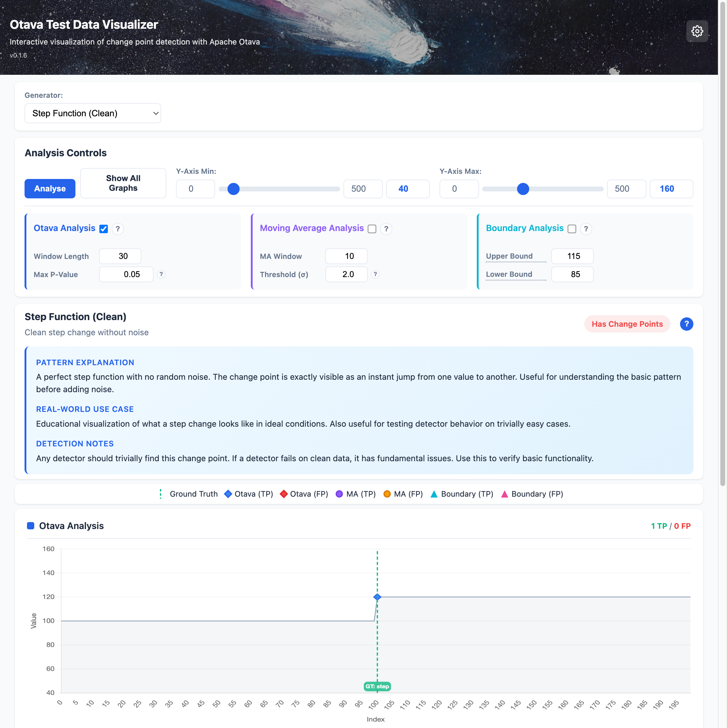Select the MA (FP) orange circle legend
Image resolution: width=727 pixels, height=728 pixels.
pyautogui.click(x=387, y=494)
